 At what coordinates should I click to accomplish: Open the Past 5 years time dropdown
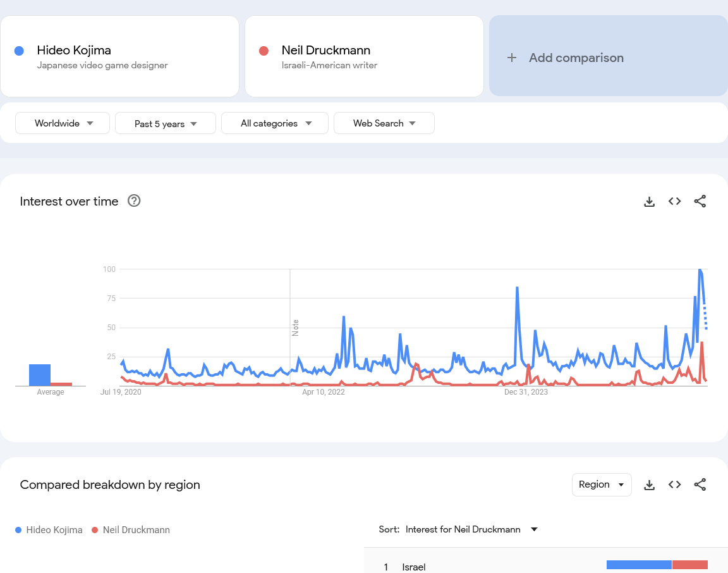166,123
